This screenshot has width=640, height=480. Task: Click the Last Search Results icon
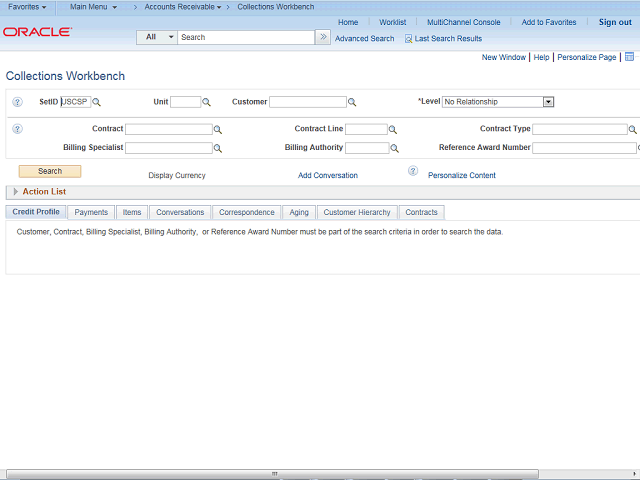pos(408,39)
